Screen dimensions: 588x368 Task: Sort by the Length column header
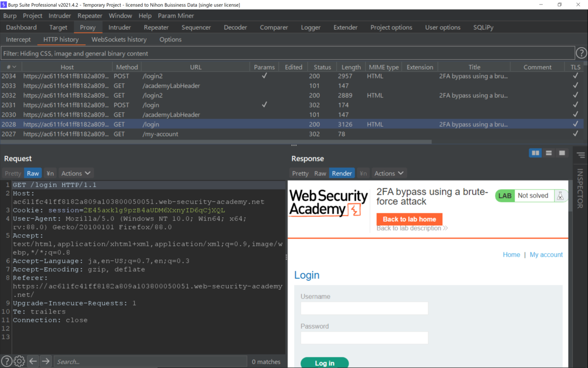point(350,67)
